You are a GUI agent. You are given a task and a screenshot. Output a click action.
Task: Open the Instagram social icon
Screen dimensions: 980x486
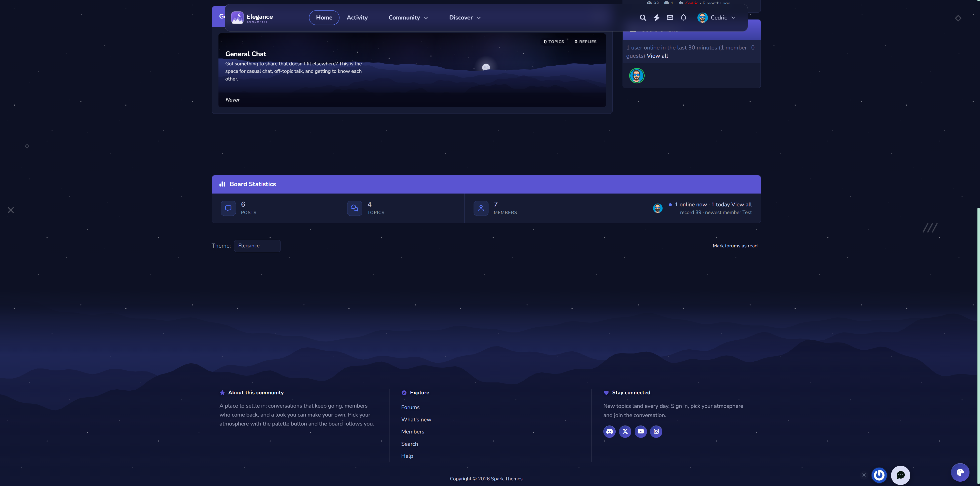pyautogui.click(x=656, y=431)
